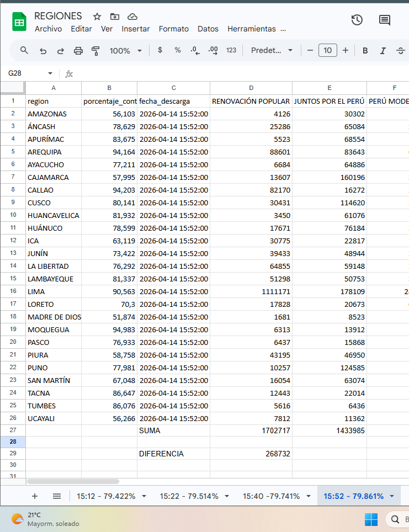Viewport: 409px width, 532px height.
Task: Open Insertar menu
Action: click(x=135, y=29)
